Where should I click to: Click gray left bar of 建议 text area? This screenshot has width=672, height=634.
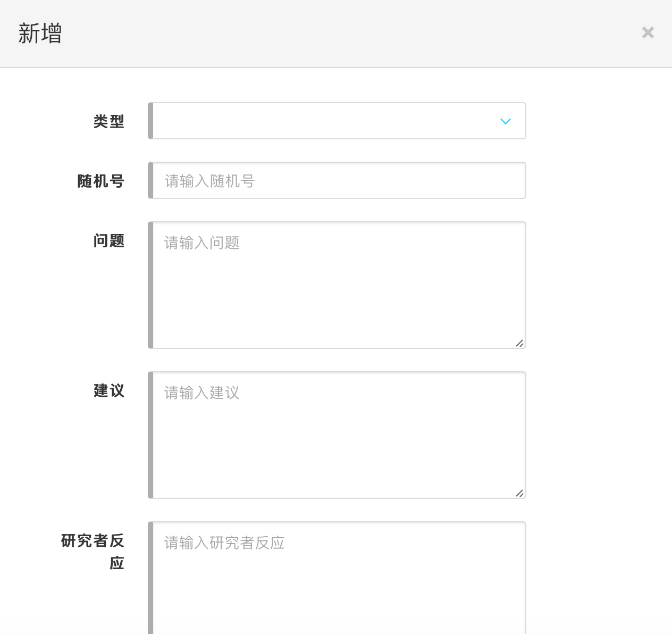150,435
